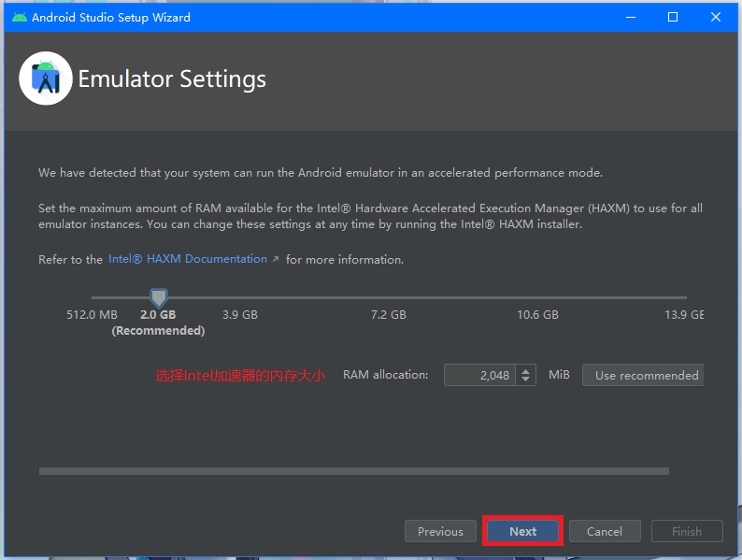Click the Next button
Screen dimensions: 742x560
point(522,531)
